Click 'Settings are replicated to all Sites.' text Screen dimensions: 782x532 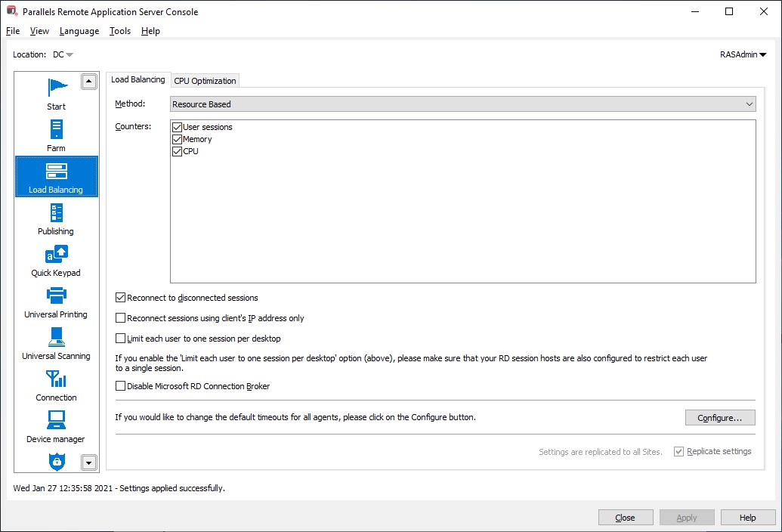point(601,452)
